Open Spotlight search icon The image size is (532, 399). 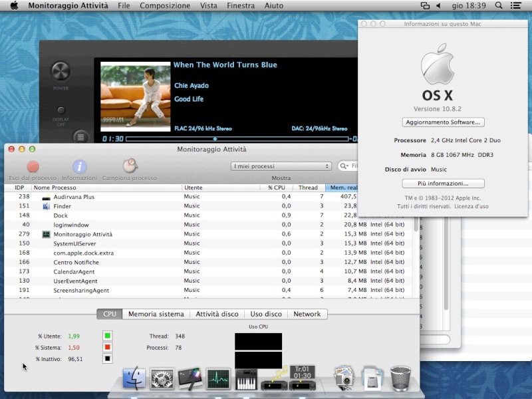pos(499,5)
